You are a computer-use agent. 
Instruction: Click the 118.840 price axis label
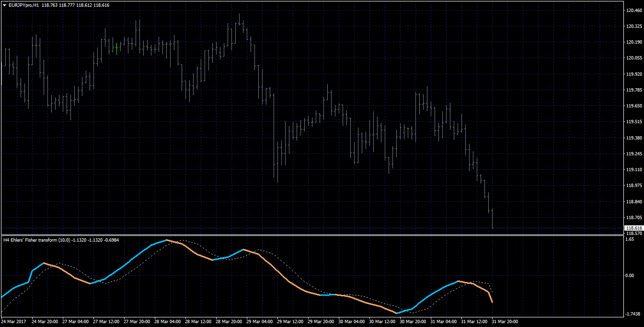coord(634,202)
